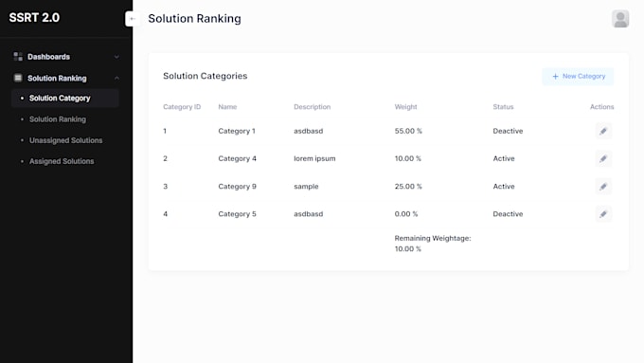Click the Dashboards grid icon
Viewport: 644px width, 363px height.
point(18,56)
